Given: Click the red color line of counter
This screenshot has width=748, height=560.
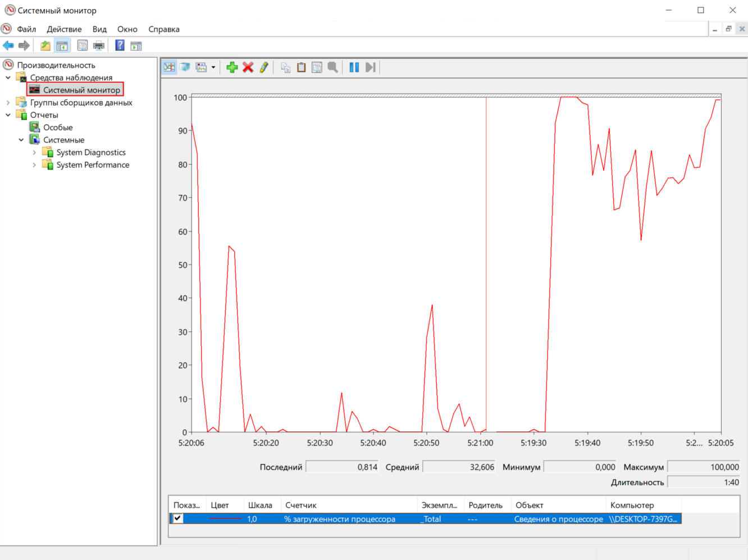Looking at the screenshot, I should pyautogui.click(x=225, y=519).
